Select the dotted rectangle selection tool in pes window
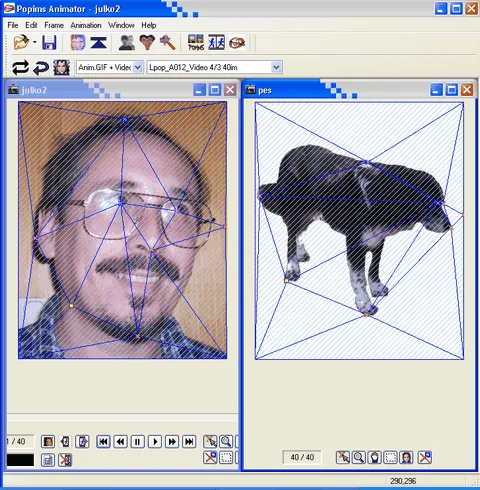480x490 pixels. 391,458
